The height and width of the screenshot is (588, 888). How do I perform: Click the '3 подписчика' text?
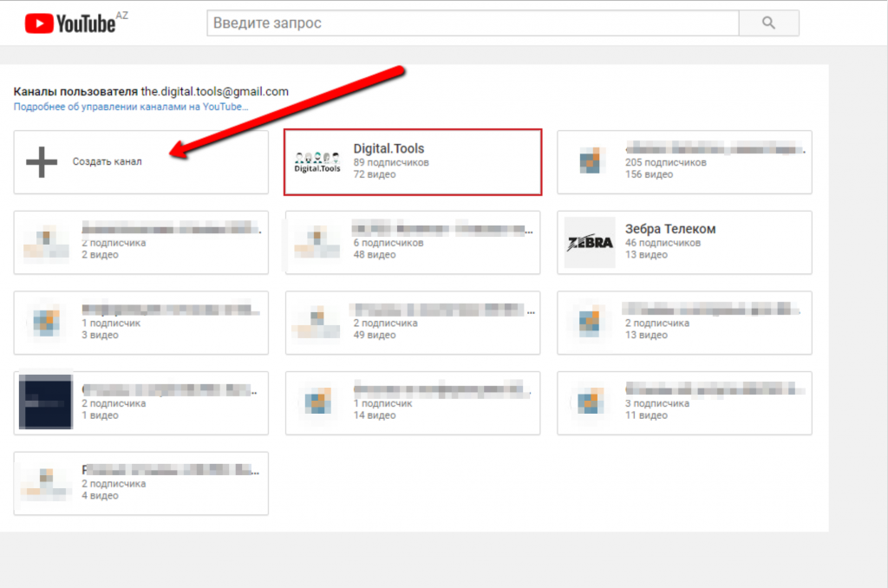tap(657, 404)
